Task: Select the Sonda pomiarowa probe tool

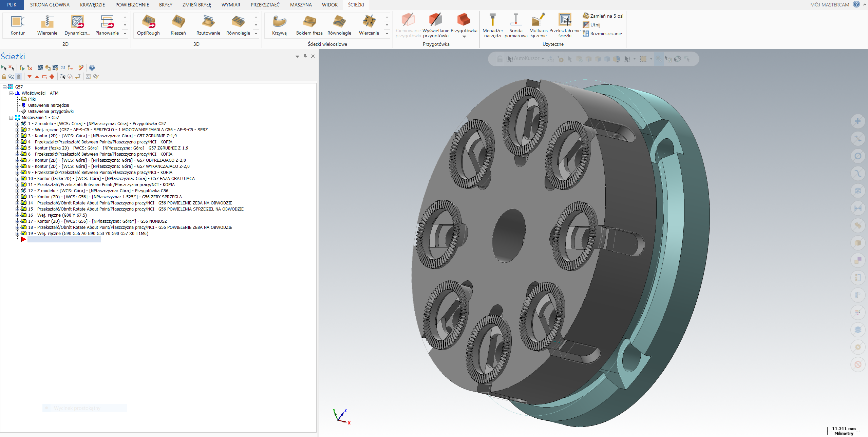Action: tap(516, 26)
